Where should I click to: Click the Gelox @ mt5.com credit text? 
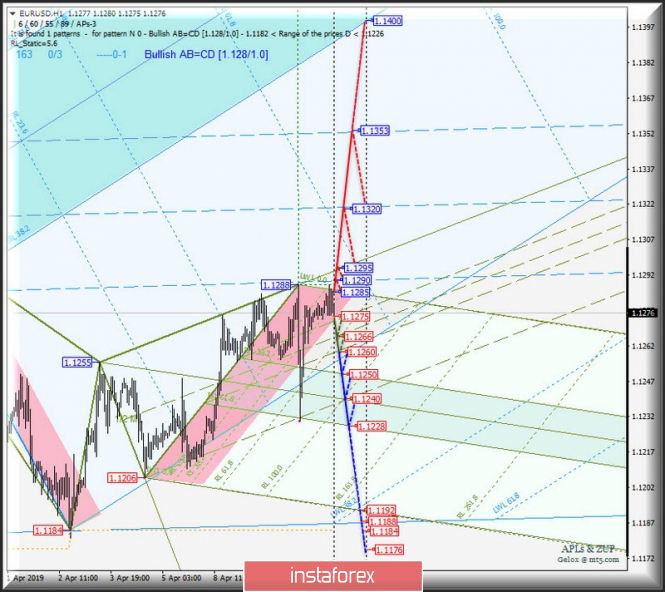click(x=588, y=559)
